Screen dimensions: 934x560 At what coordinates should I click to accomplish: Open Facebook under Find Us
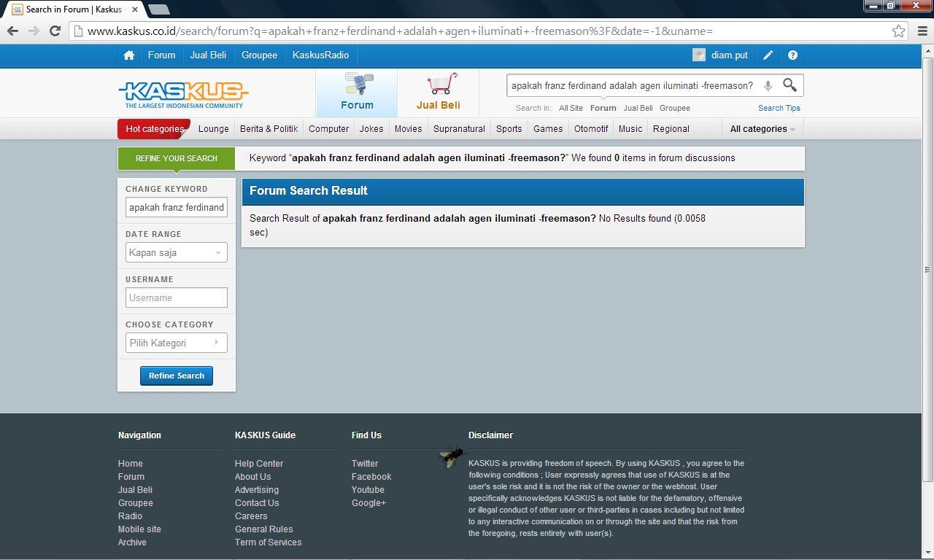(x=371, y=477)
